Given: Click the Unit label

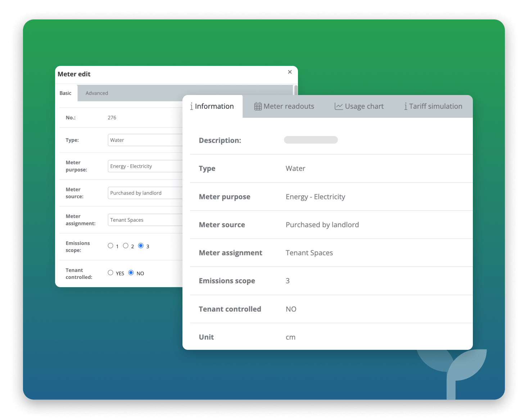Looking at the screenshot, I should coord(206,337).
